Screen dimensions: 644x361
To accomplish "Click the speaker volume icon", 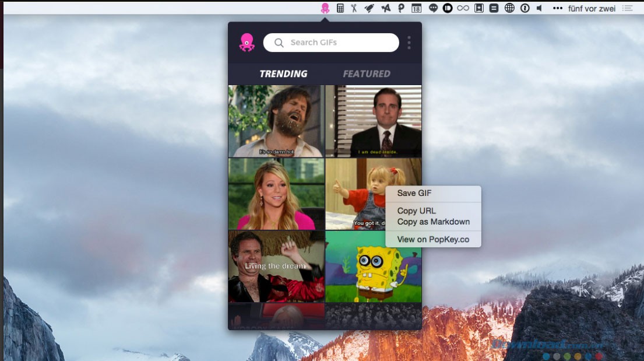I will tap(539, 8).
